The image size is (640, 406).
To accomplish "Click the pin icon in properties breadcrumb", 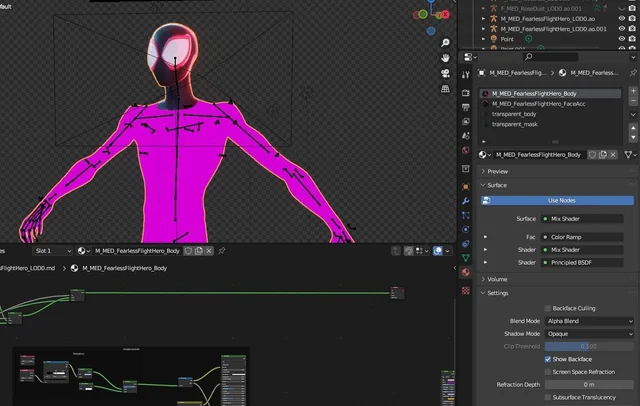I will pos(633,73).
